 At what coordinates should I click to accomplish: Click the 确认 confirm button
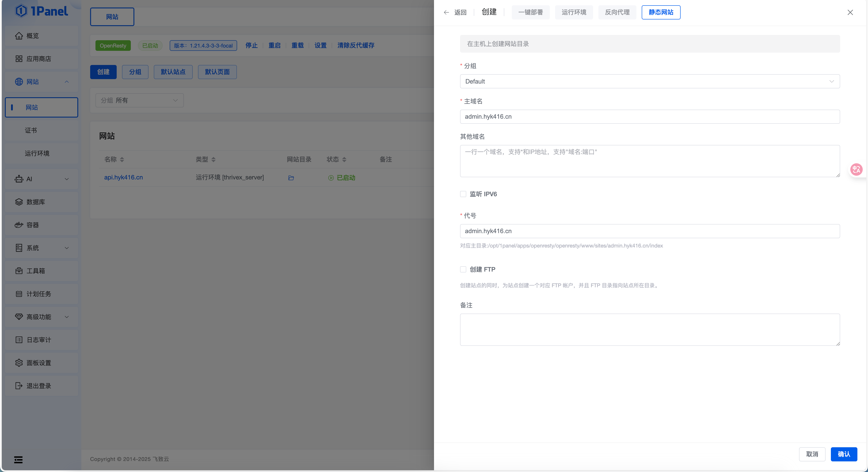844,454
